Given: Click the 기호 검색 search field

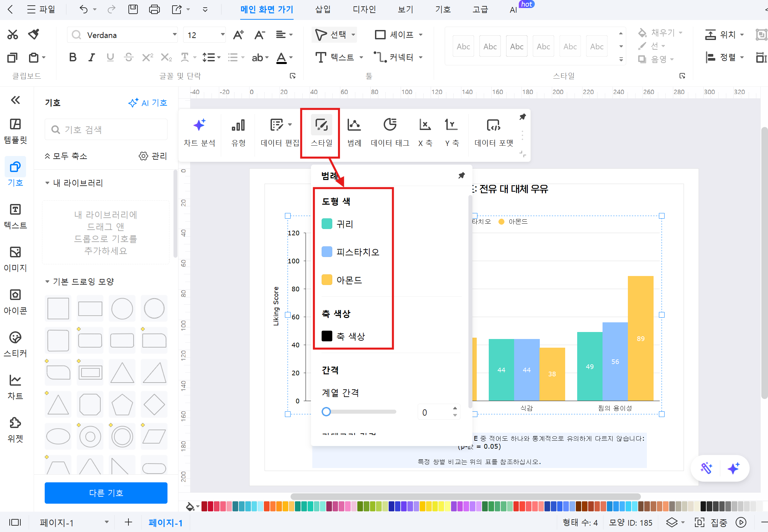Looking at the screenshot, I should point(106,129).
